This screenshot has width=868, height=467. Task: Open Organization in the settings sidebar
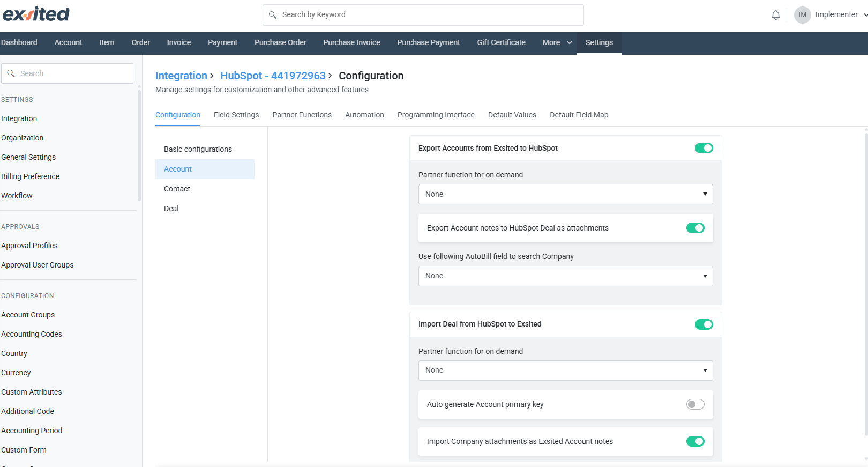click(23, 138)
